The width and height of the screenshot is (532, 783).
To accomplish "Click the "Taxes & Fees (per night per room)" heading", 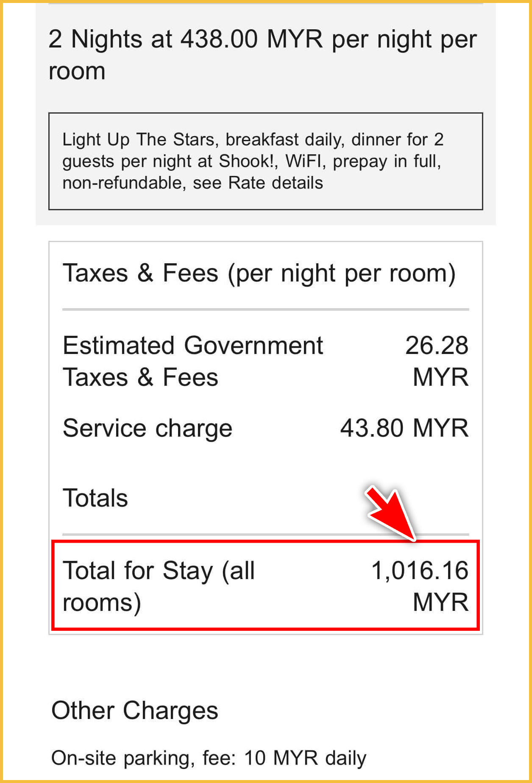I will pyautogui.click(x=259, y=273).
